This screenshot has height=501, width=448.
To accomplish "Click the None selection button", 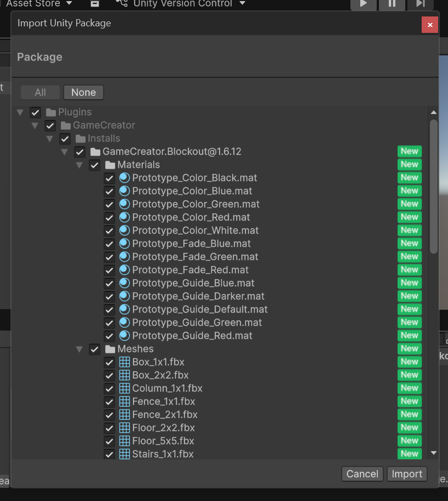I will pos(83,93).
